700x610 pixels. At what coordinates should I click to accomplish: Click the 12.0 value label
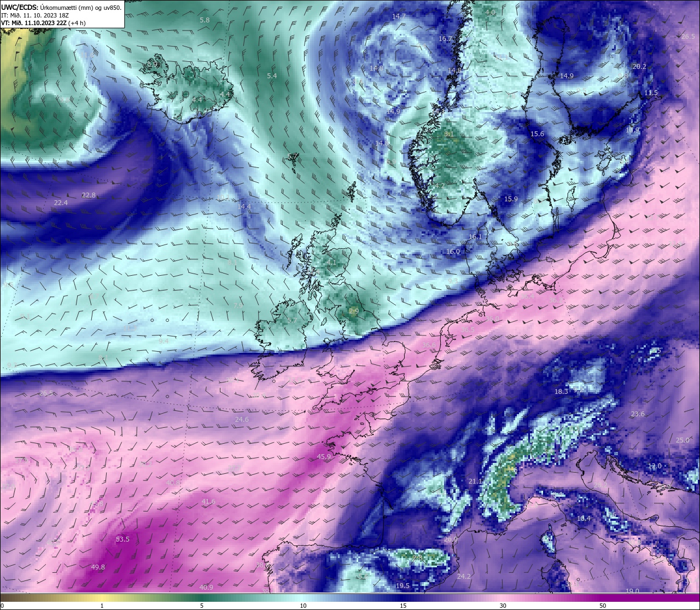point(655,466)
